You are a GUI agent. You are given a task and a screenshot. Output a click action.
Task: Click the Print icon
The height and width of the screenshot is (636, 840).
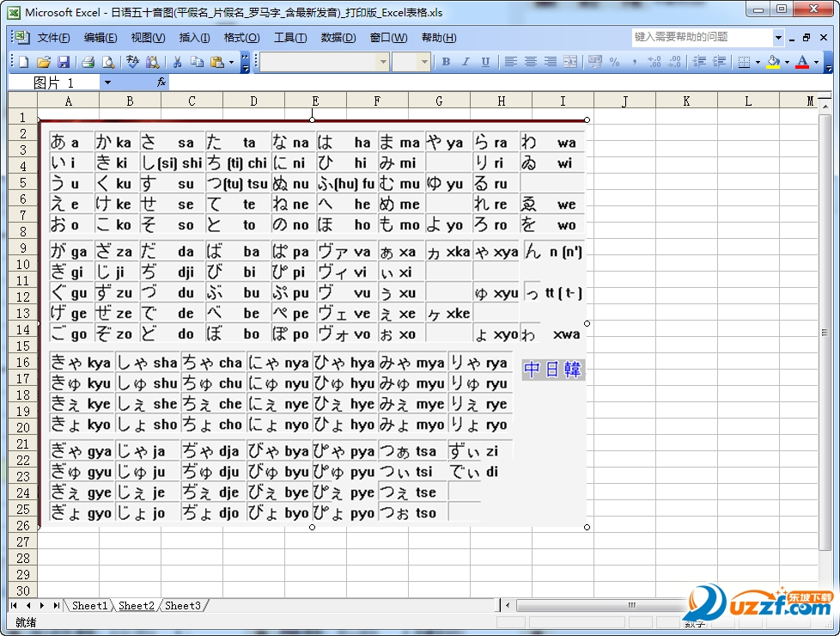click(x=88, y=62)
